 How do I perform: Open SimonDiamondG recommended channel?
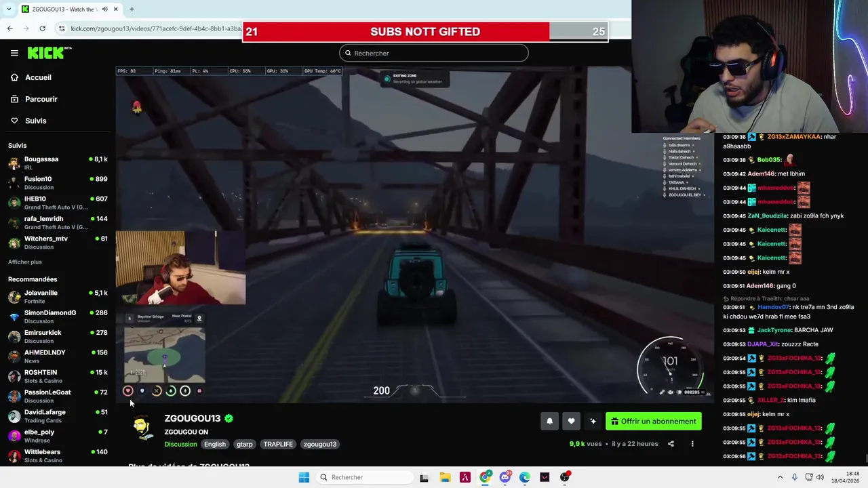click(58, 317)
